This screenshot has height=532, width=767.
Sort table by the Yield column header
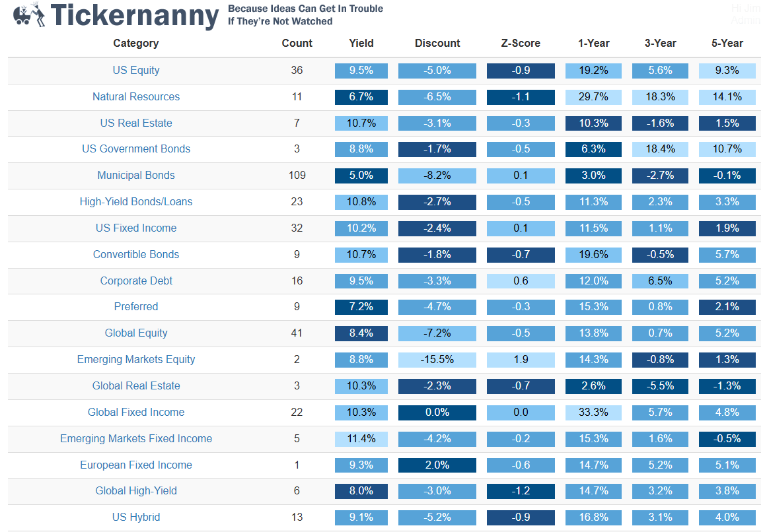pyautogui.click(x=361, y=44)
